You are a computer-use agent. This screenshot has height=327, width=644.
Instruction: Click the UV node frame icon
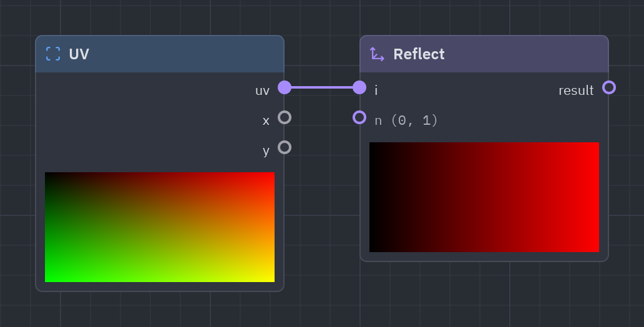coord(53,54)
